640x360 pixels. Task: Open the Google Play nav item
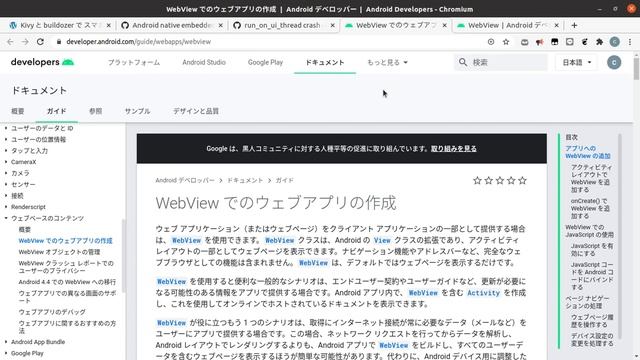click(x=265, y=62)
